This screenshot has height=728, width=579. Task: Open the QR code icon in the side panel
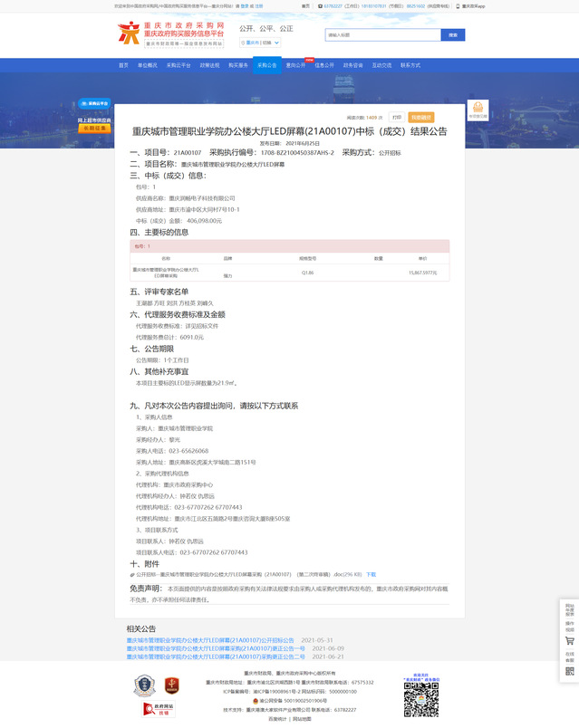(x=570, y=671)
